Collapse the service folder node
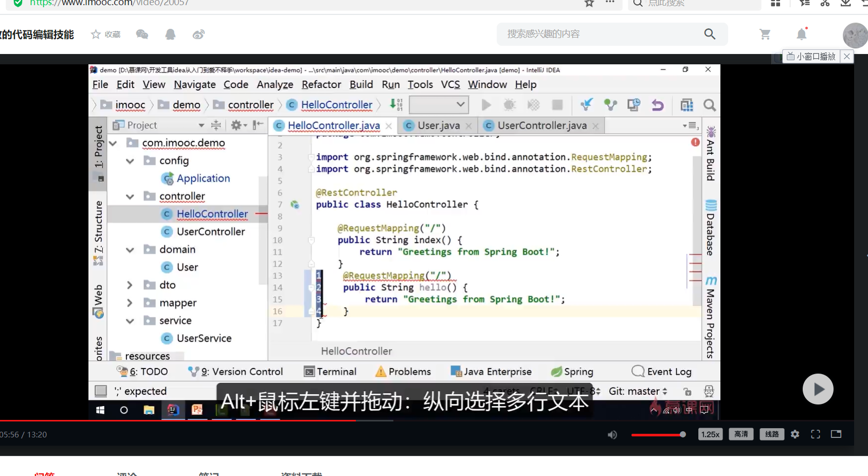The width and height of the screenshot is (868, 476). (x=130, y=321)
